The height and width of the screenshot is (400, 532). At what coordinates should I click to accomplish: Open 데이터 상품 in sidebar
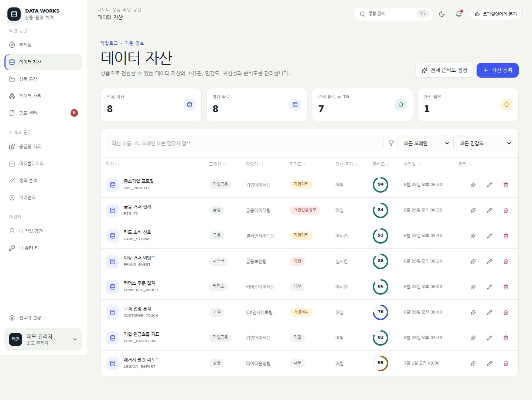(x=43, y=96)
